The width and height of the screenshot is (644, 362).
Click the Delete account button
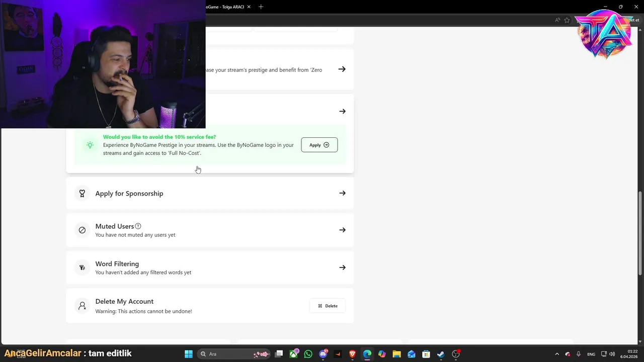point(328,306)
